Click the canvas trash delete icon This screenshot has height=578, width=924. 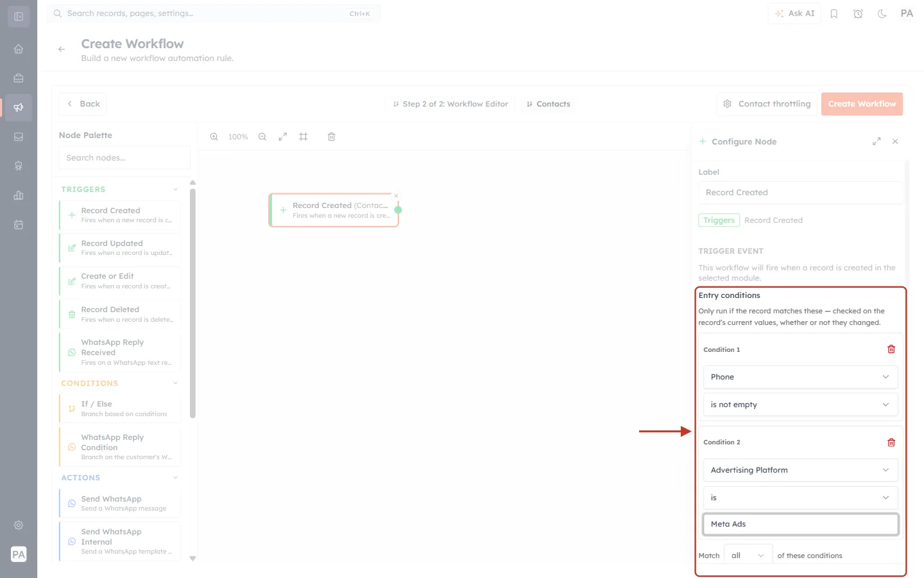[x=332, y=137]
